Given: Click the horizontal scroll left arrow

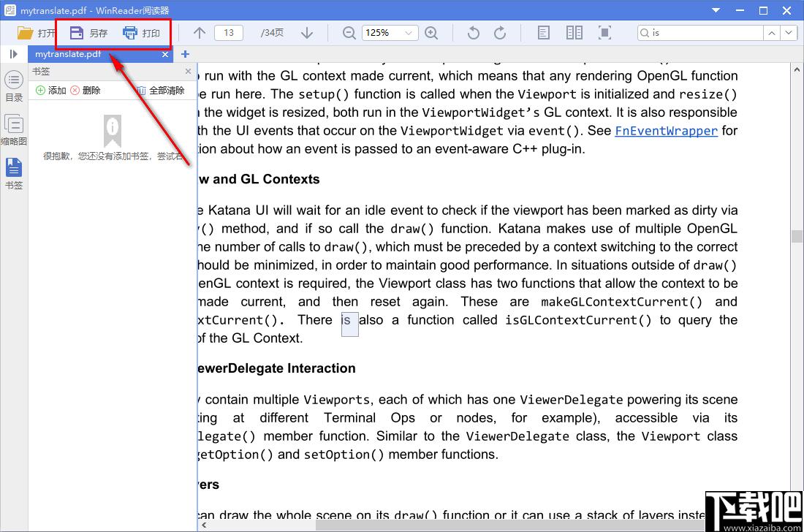Looking at the screenshot, I should (204, 525).
